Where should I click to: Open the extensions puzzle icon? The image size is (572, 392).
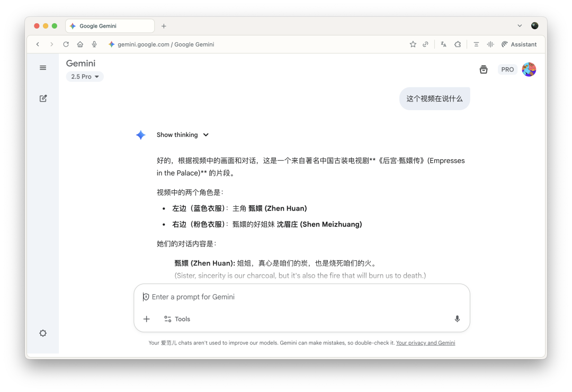pyautogui.click(x=458, y=44)
